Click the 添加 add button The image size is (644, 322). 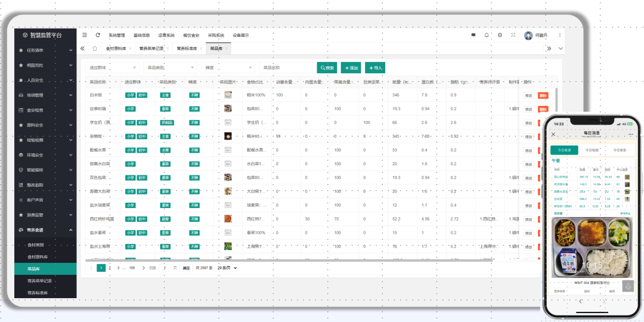[x=351, y=68]
